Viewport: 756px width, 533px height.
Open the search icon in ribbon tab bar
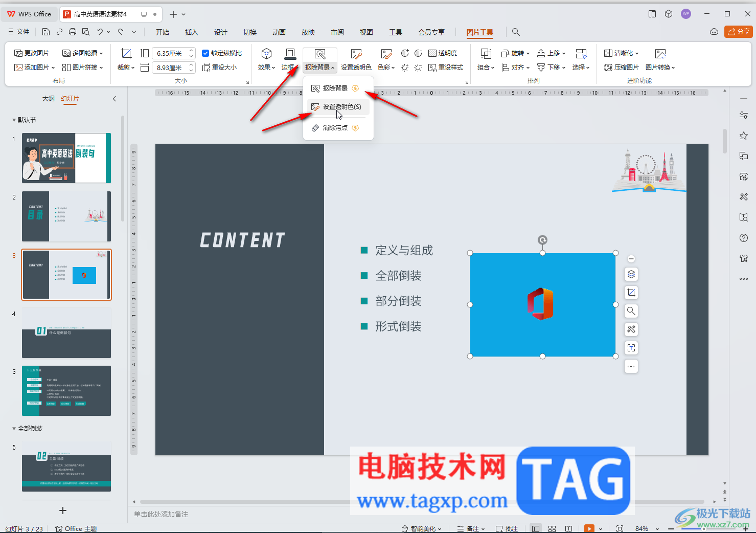click(516, 32)
